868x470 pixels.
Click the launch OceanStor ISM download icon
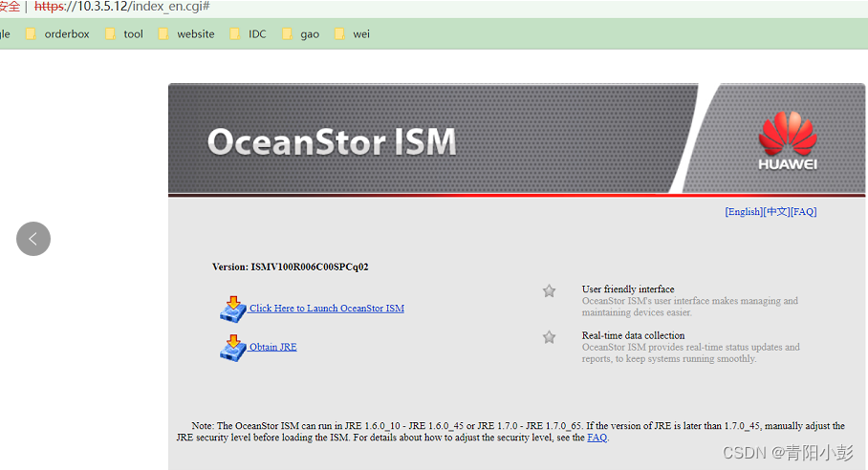click(233, 310)
